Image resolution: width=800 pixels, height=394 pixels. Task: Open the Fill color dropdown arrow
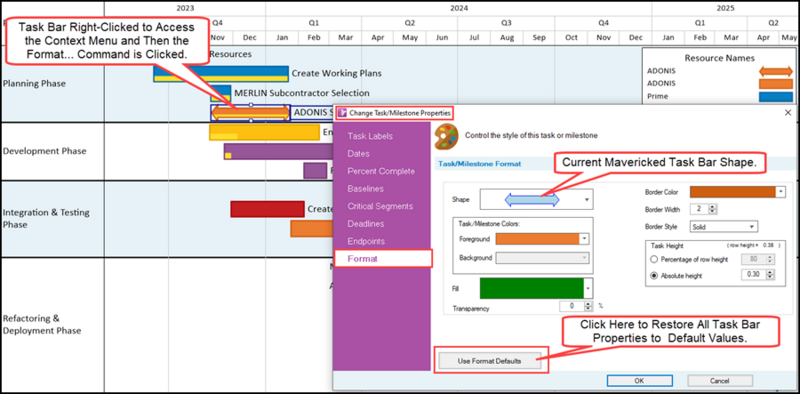pyautogui.click(x=588, y=288)
